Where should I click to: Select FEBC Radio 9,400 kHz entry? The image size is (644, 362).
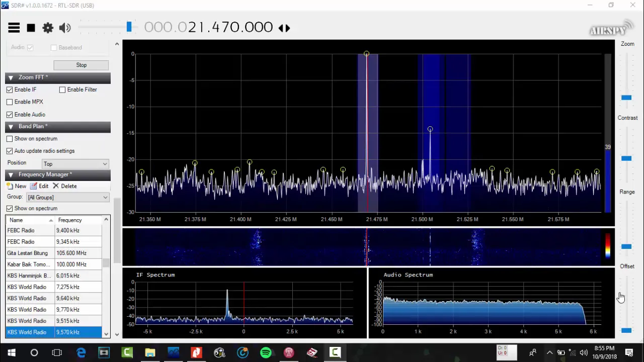tap(54, 230)
